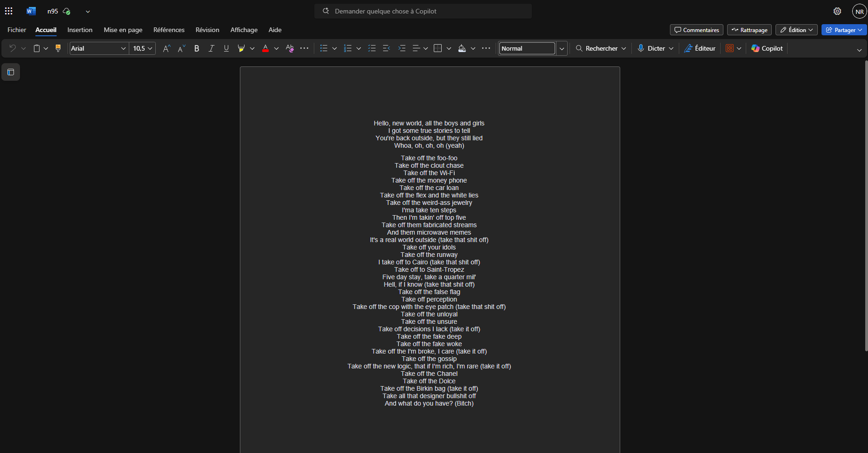The width and height of the screenshot is (868, 453).
Task: Open the Mise en page tab
Action: click(x=123, y=30)
